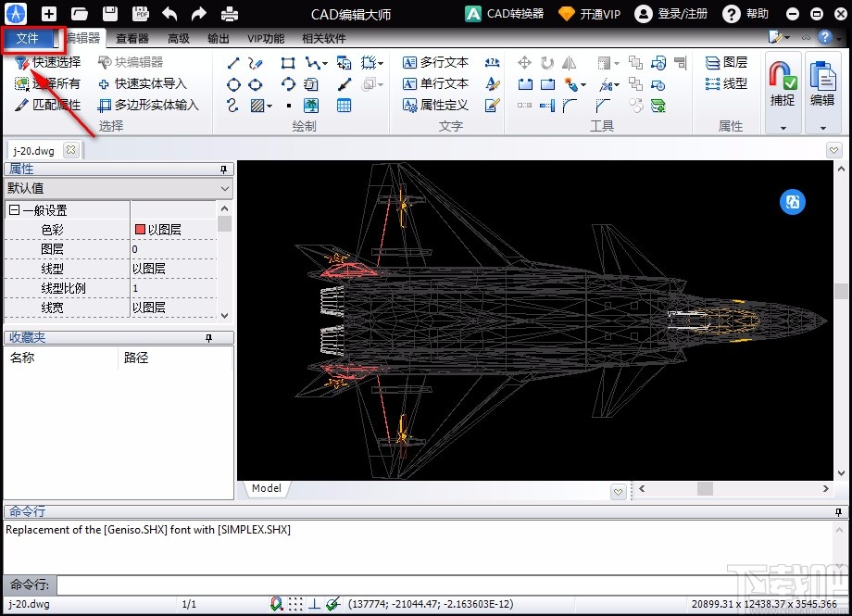Click the floating translate icon on canvas
Viewport: 852px width, 616px height.
[793, 202]
